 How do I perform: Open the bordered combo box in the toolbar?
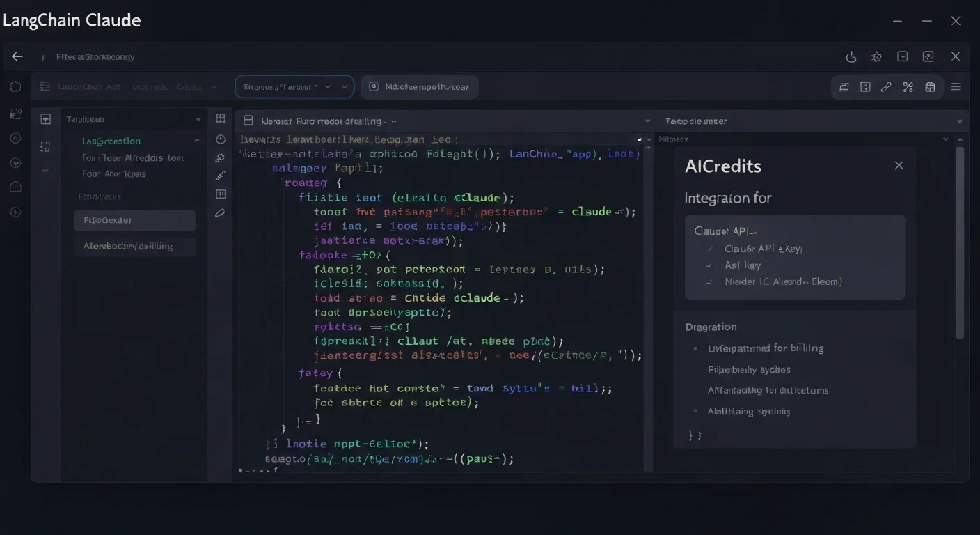point(294,87)
